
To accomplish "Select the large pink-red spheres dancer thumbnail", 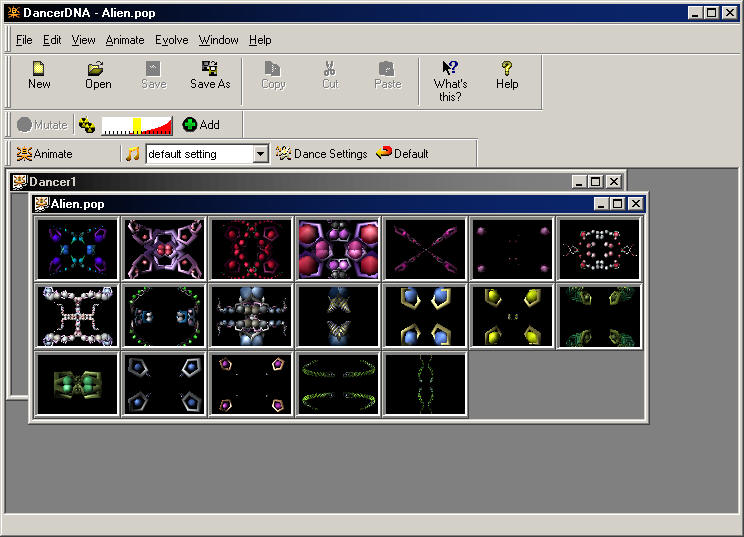I will tap(338, 249).
